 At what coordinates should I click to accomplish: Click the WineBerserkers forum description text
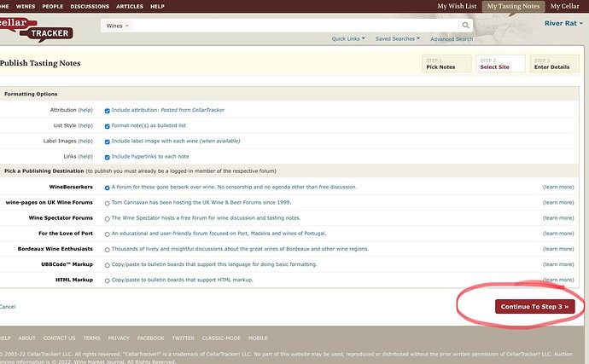coord(235,187)
